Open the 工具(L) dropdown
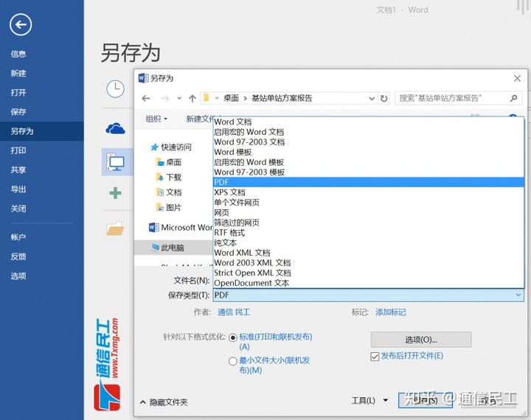 (369, 401)
